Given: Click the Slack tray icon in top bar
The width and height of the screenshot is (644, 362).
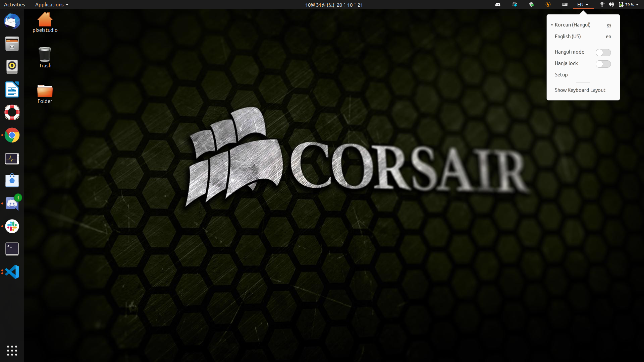Looking at the screenshot, I should click(x=515, y=5).
